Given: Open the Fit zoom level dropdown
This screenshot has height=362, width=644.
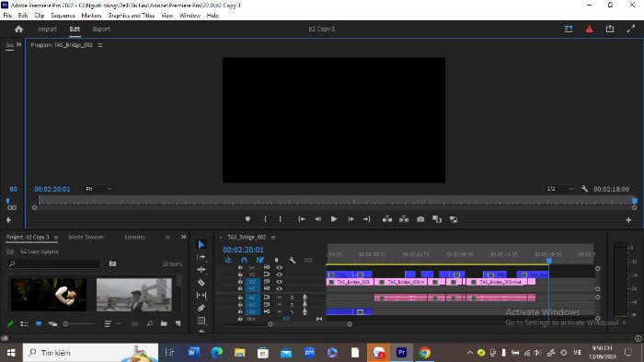Looking at the screenshot, I should click(98, 189).
